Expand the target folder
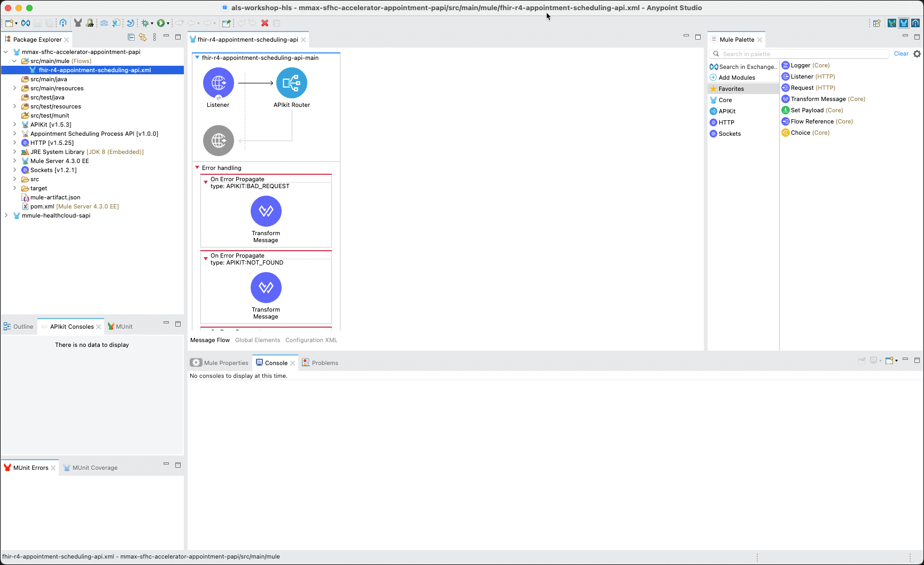Screen dimensions: 924x565 tap(14, 188)
